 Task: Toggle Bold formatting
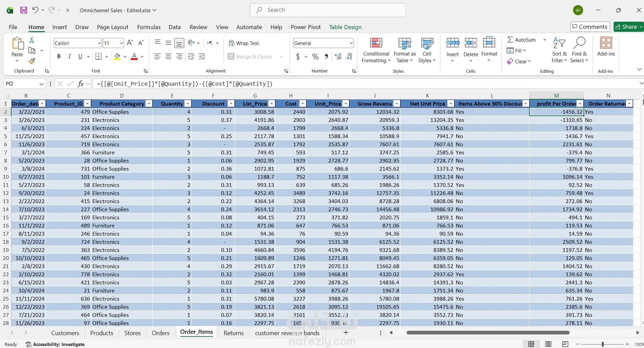(59, 57)
